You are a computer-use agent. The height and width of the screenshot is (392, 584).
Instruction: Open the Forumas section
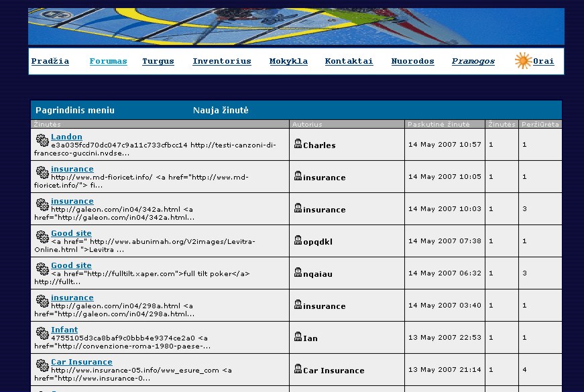tap(108, 61)
